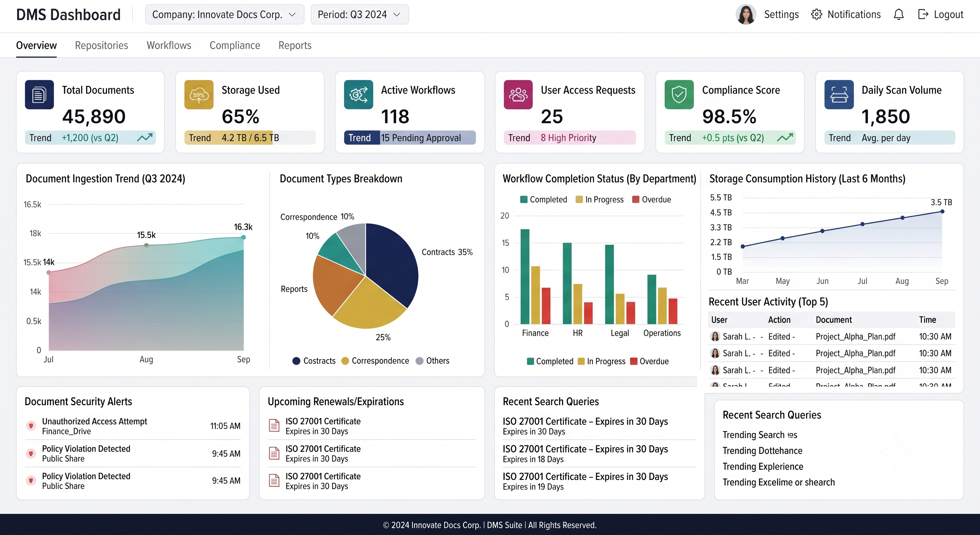
Task: Toggle the Others pie legend dot
Action: click(x=419, y=361)
